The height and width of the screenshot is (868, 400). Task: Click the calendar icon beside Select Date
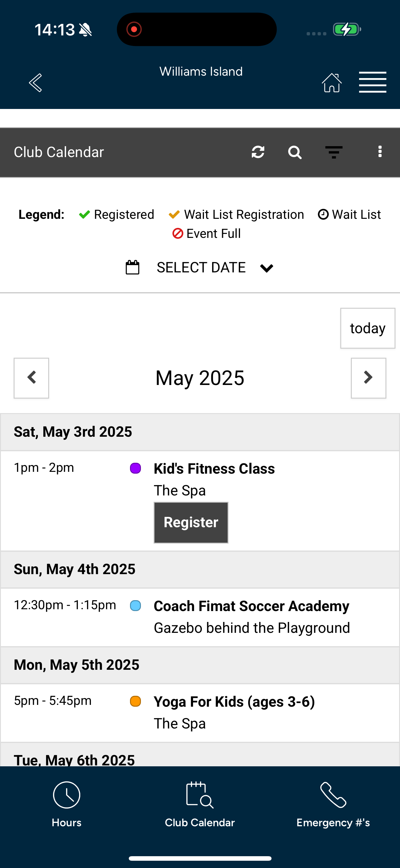(x=132, y=268)
